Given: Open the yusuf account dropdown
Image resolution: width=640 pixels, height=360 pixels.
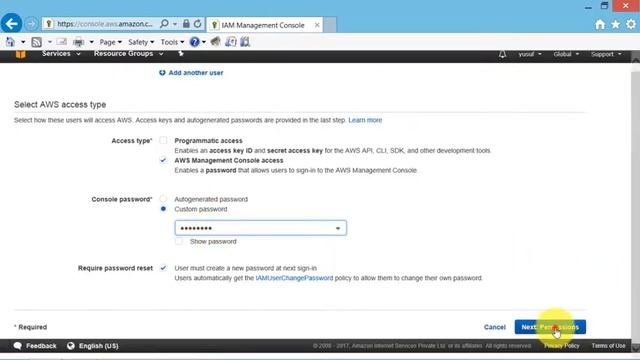Looking at the screenshot, I should tap(530, 54).
